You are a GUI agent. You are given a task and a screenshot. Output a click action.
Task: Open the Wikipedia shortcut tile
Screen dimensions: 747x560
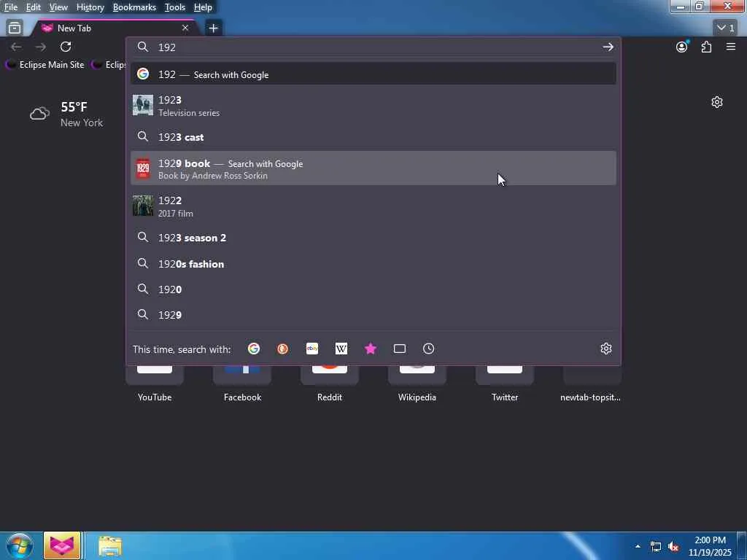click(x=417, y=384)
